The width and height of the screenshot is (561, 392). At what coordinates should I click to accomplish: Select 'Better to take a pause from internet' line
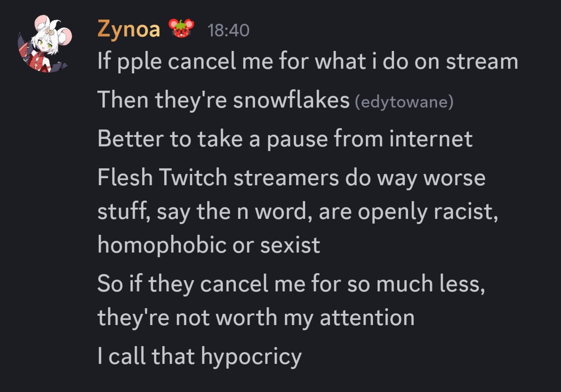285,138
